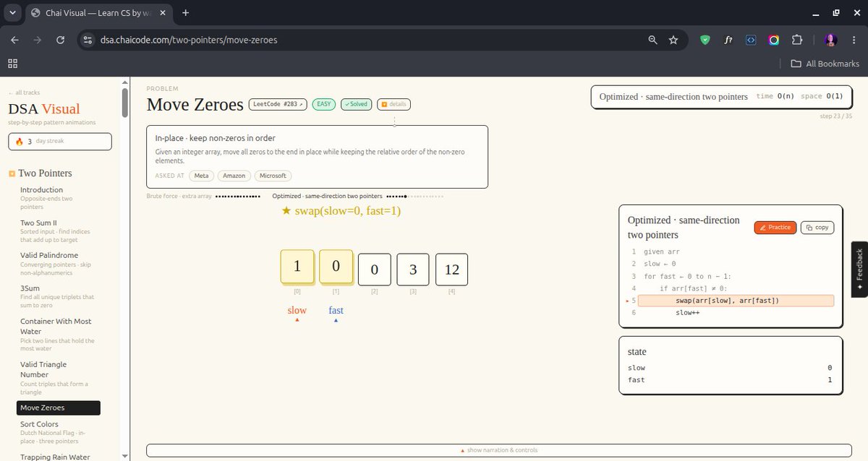Open the blue code brackets extension
The height and width of the screenshot is (461, 868).
click(751, 40)
